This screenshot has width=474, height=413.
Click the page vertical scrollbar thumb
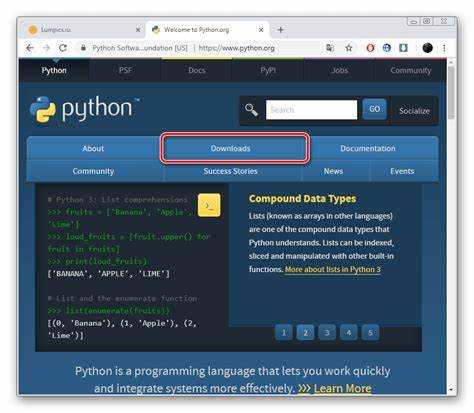click(451, 92)
